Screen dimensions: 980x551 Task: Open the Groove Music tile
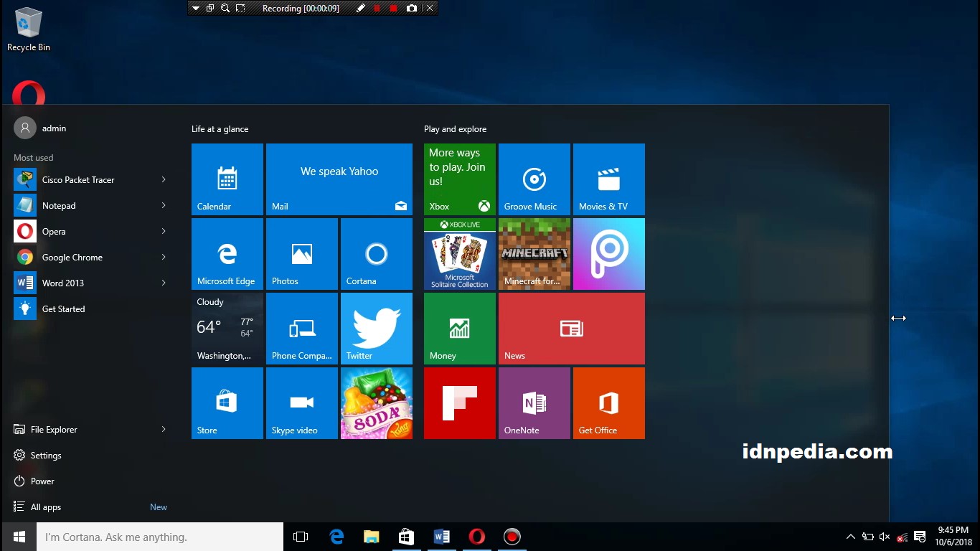(x=534, y=179)
